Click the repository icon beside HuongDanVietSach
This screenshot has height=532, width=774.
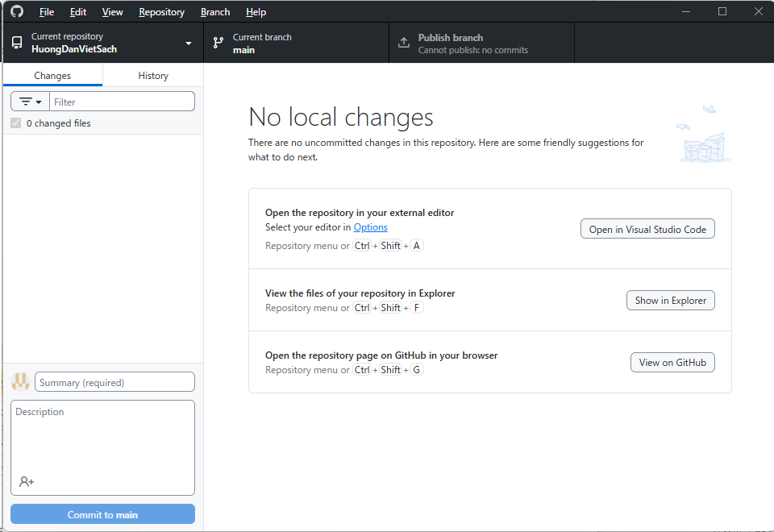[x=17, y=43]
